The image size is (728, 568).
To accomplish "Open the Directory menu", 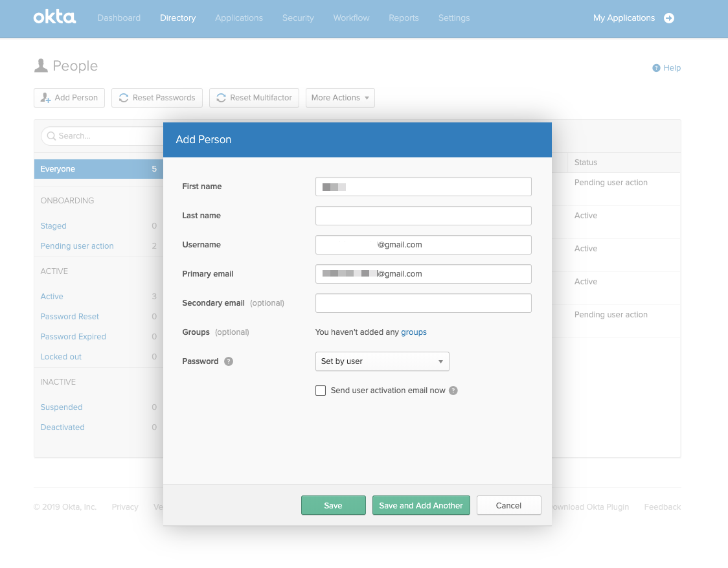I will click(177, 18).
